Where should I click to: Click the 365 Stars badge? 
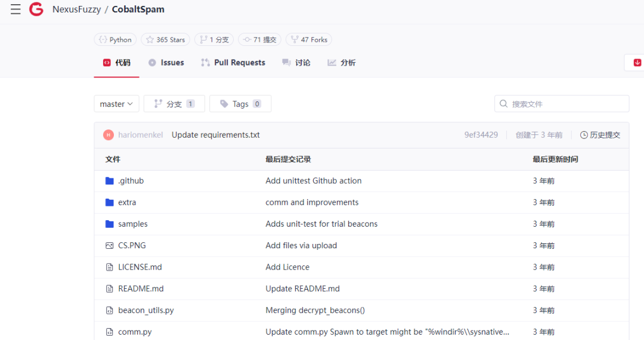tap(166, 39)
